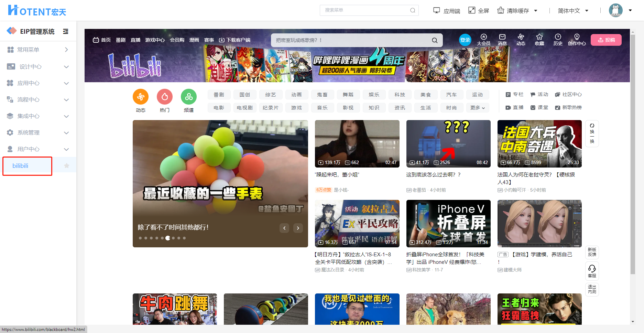The height and width of the screenshot is (333, 644).
Task: Click the 首页 TV icon link
Action: (102, 40)
